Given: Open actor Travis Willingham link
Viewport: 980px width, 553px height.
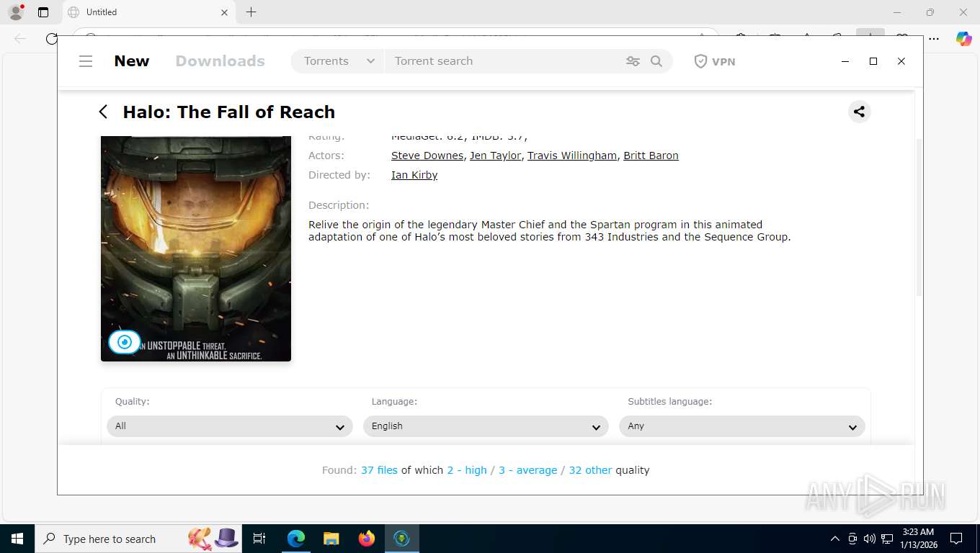Looking at the screenshot, I should pos(572,156).
